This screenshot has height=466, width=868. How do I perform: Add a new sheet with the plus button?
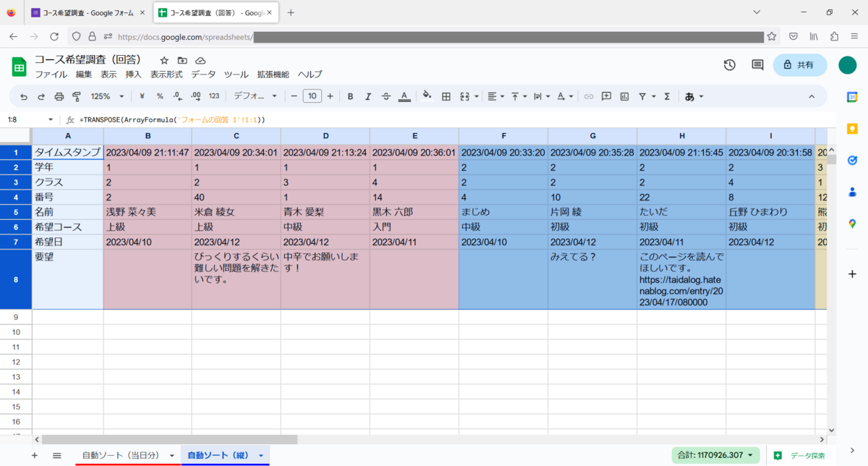[34, 455]
